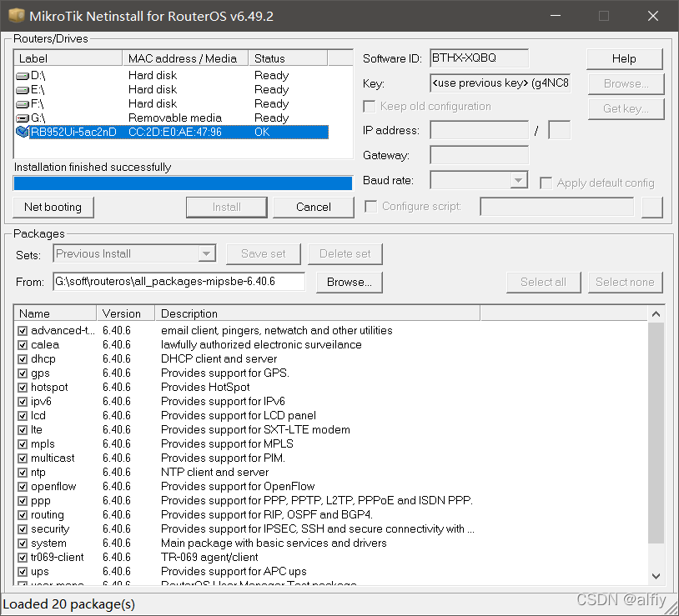Click the E:\ hard disk drive icon
This screenshot has width=679, height=616.
coord(22,90)
